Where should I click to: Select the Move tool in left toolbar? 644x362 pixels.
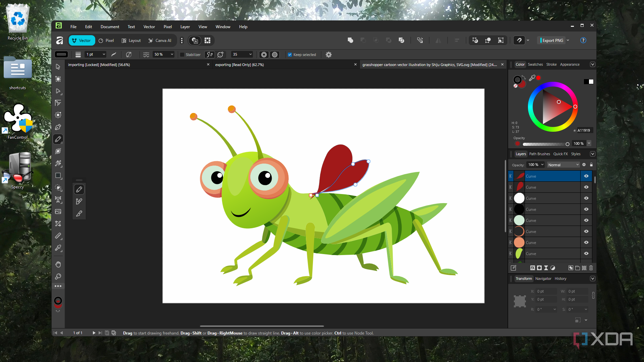click(58, 67)
